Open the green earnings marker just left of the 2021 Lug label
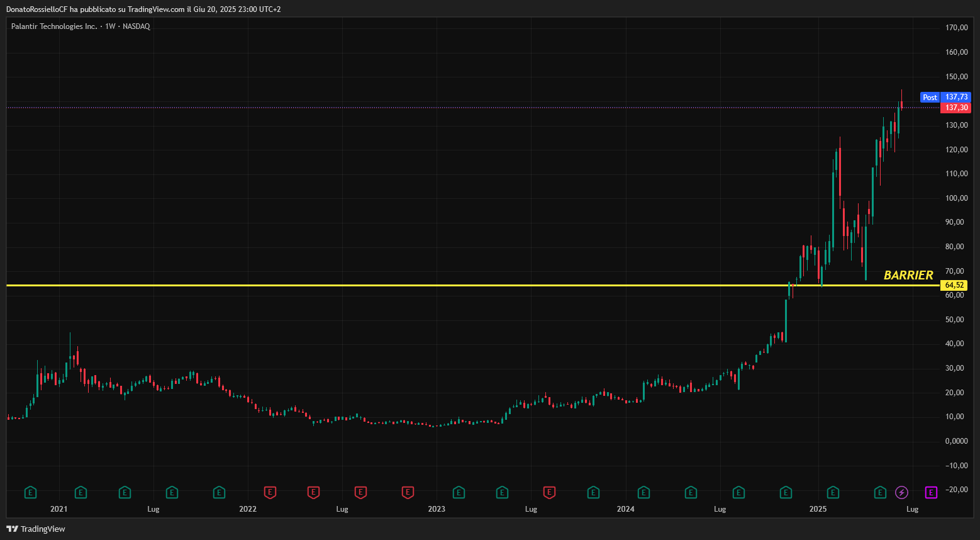Viewport: 980px width, 540px height. pos(125,492)
